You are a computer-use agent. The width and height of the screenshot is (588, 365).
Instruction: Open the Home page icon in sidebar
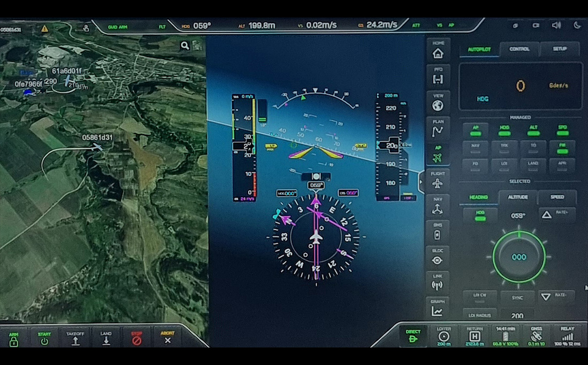[438, 51]
